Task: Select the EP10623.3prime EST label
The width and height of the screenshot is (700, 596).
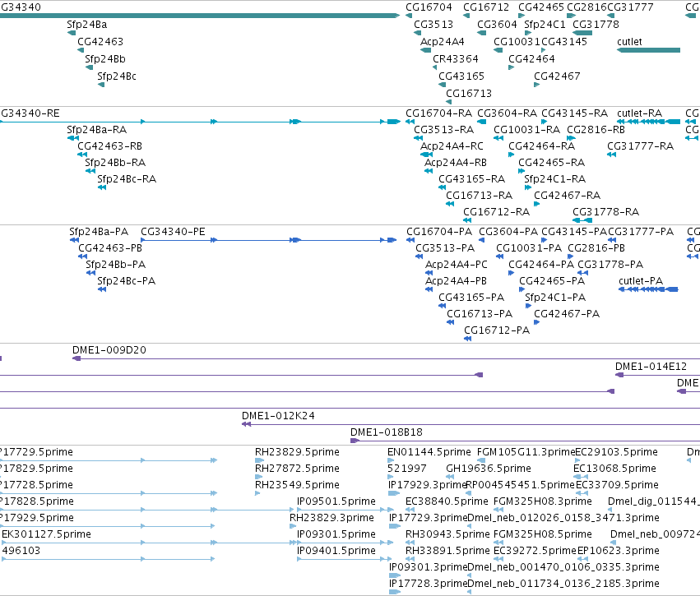Action: [x=619, y=551]
